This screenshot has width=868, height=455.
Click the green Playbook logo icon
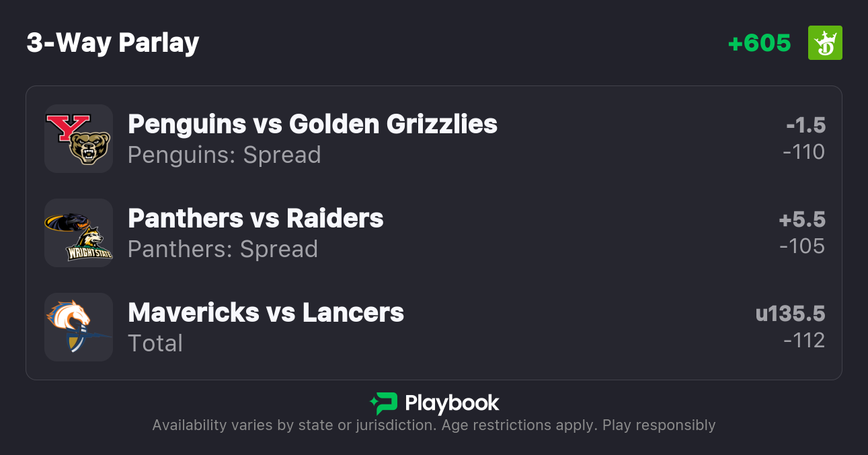coord(383,403)
